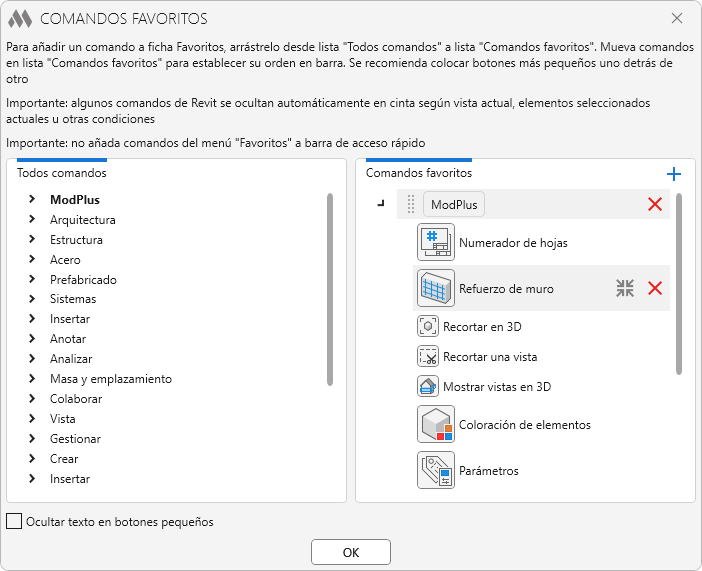Expand the Analizar node
Image resolution: width=702 pixels, height=571 pixels.
(x=32, y=358)
